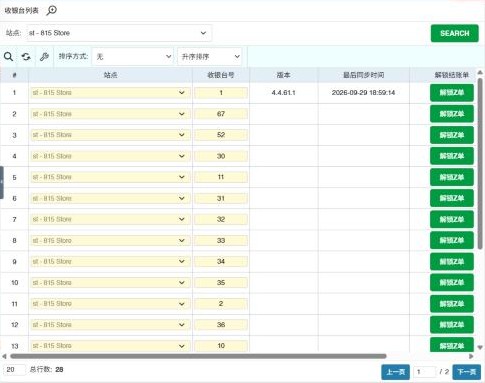Click the vertical scrollbar thumb of table
This screenshot has height=383, width=485.
click(x=480, y=163)
